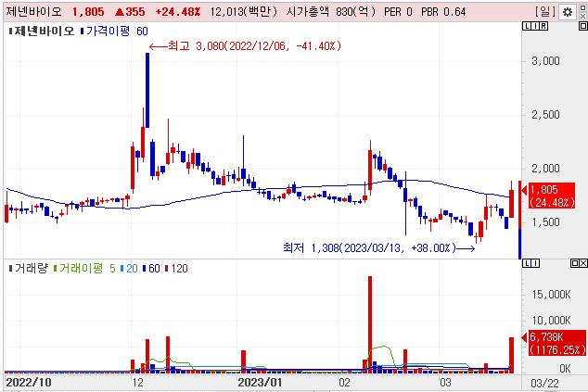Click the L button on price chart
Viewport: 588px width, 392px height.
pos(526,26)
